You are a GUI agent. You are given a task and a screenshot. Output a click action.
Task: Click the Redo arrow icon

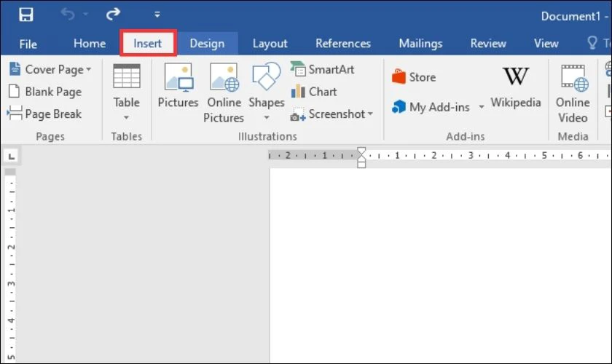point(113,15)
